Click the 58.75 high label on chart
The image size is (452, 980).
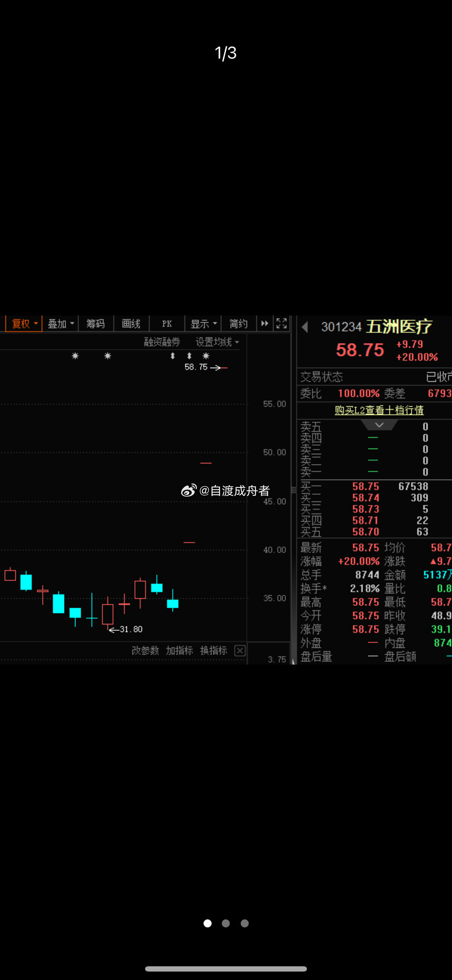click(196, 367)
